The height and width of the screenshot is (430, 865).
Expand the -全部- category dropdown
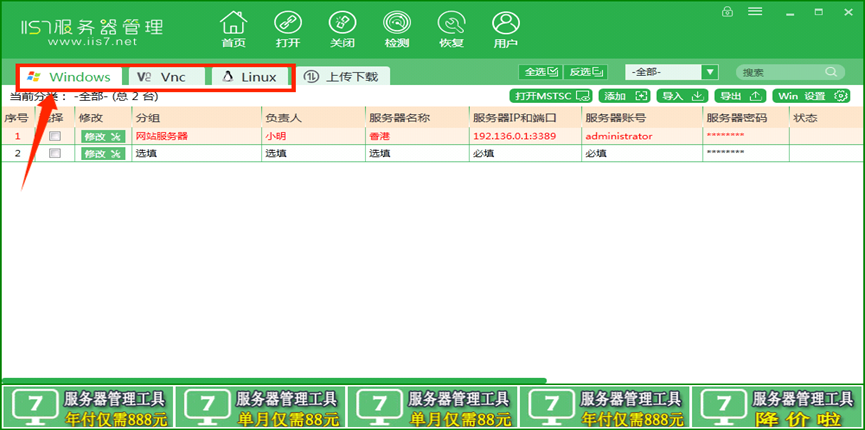(709, 72)
